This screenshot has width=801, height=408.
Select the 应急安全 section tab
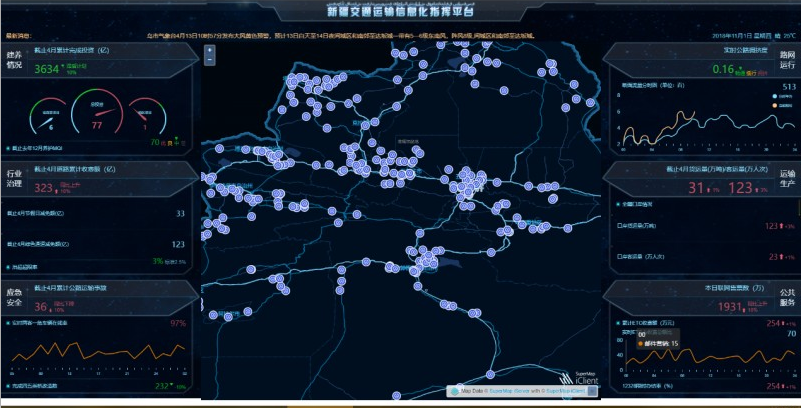pos(14,297)
